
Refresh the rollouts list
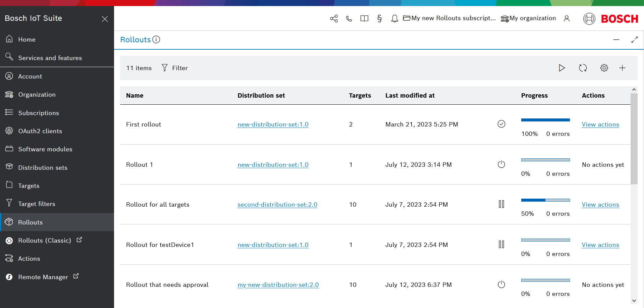[583, 68]
